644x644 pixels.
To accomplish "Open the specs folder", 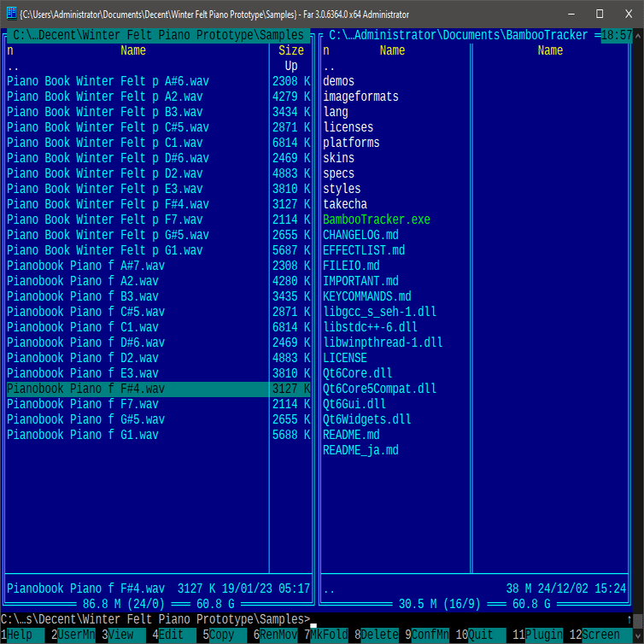I will [338, 173].
